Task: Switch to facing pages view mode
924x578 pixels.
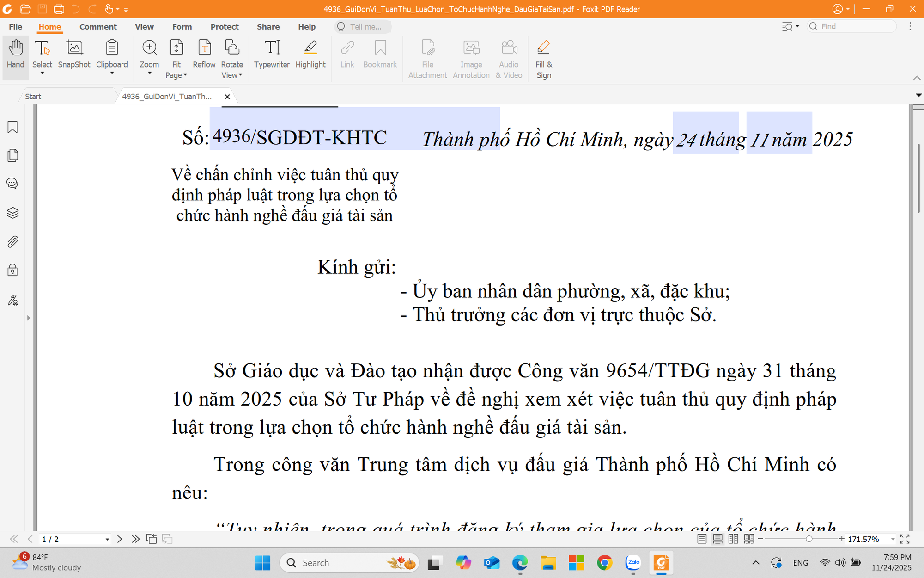Action: (x=733, y=539)
